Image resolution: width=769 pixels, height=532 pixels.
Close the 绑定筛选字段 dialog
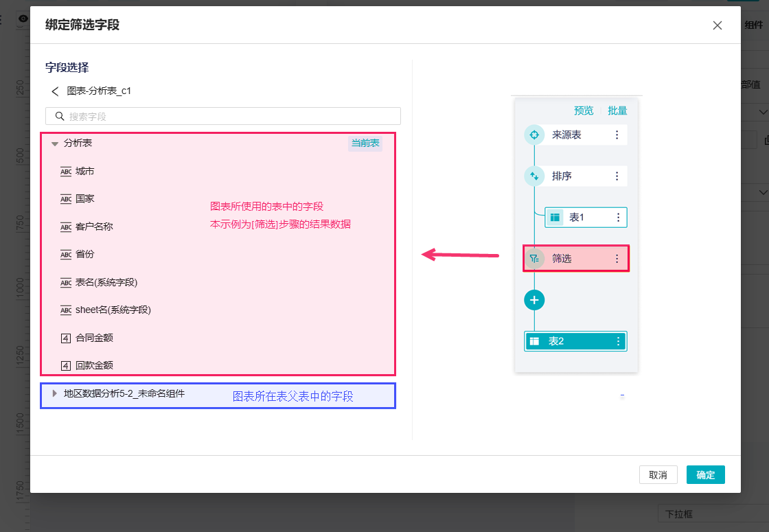[717, 25]
